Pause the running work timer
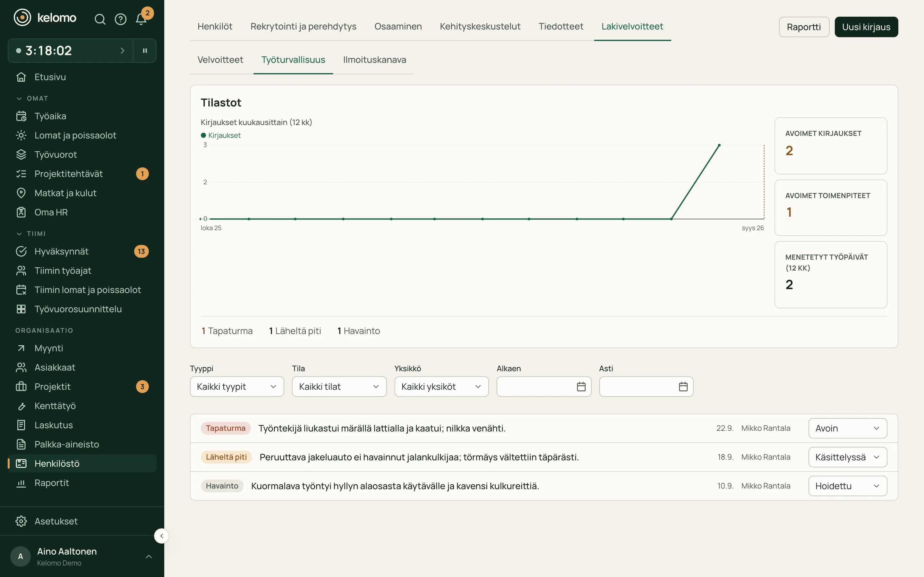The width and height of the screenshot is (924, 577). [145, 50]
